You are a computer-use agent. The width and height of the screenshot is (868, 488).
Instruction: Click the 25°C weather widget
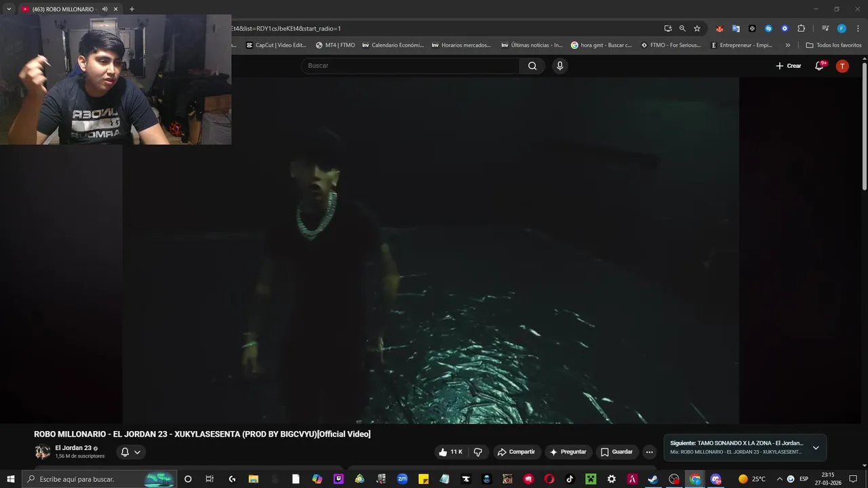(x=752, y=479)
